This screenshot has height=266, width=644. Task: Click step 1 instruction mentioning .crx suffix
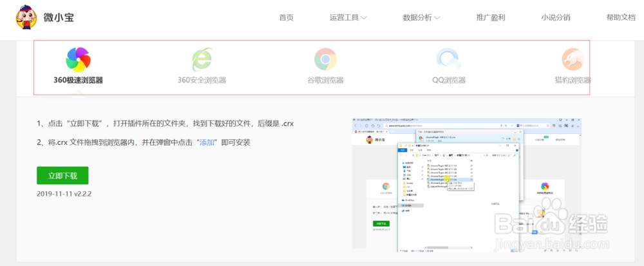pos(165,123)
